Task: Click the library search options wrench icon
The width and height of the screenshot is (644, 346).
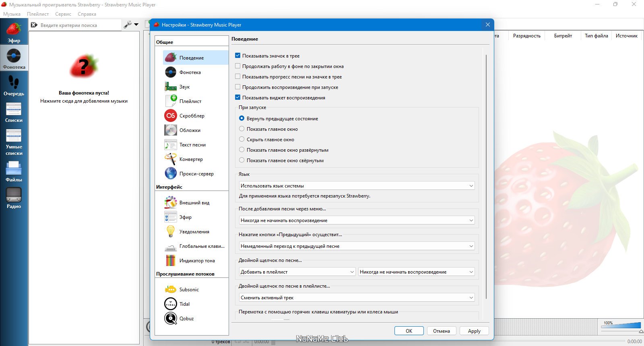Action: point(128,25)
